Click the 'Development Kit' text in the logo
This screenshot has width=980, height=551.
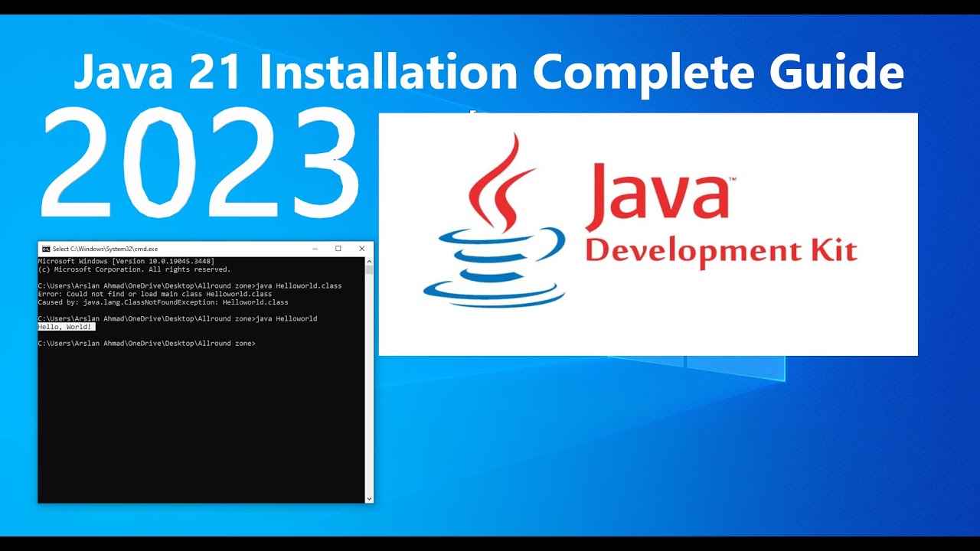click(720, 251)
